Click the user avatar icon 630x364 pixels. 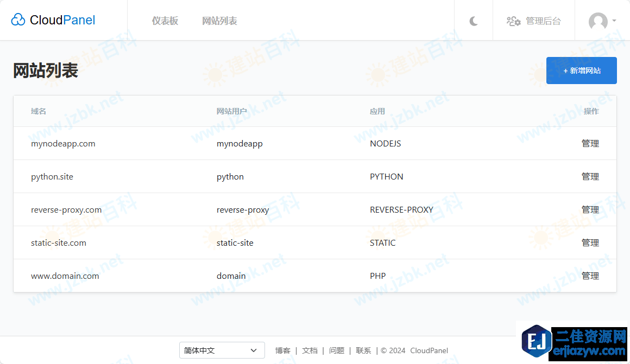tap(597, 22)
